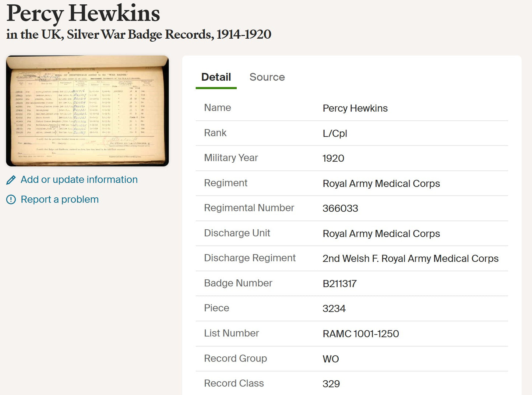
Task: Open the Silver War Badge record image
Action: (87, 111)
